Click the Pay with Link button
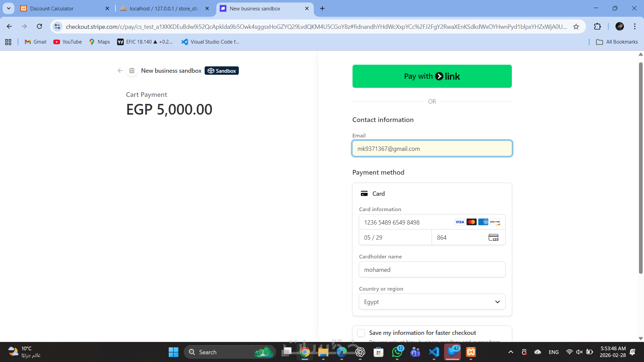644x362 pixels. point(432,76)
